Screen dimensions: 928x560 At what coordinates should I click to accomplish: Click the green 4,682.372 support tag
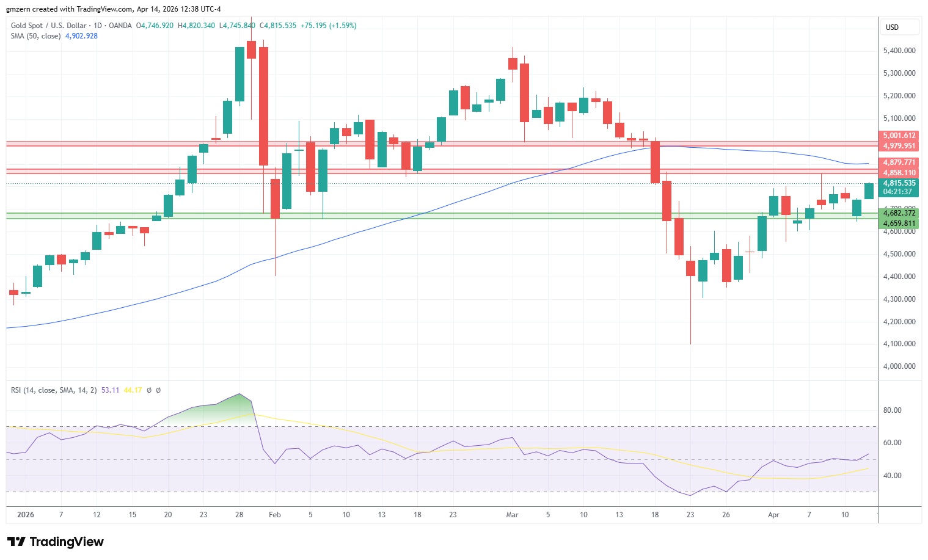click(x=899, y=213)
